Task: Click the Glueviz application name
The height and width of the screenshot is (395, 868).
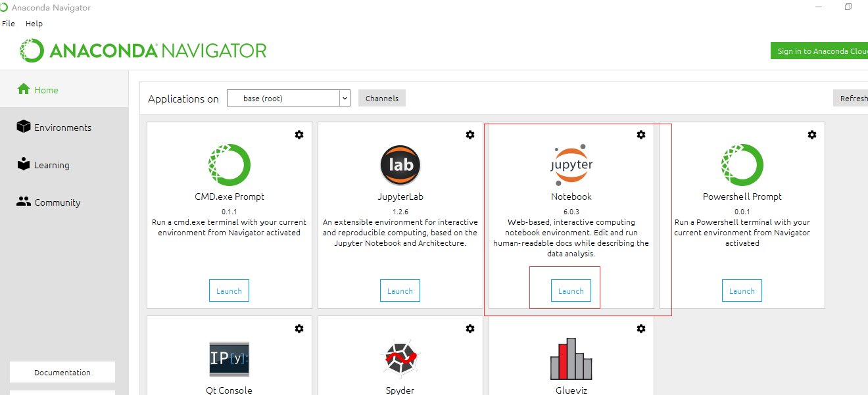Action: pos(571,390)
